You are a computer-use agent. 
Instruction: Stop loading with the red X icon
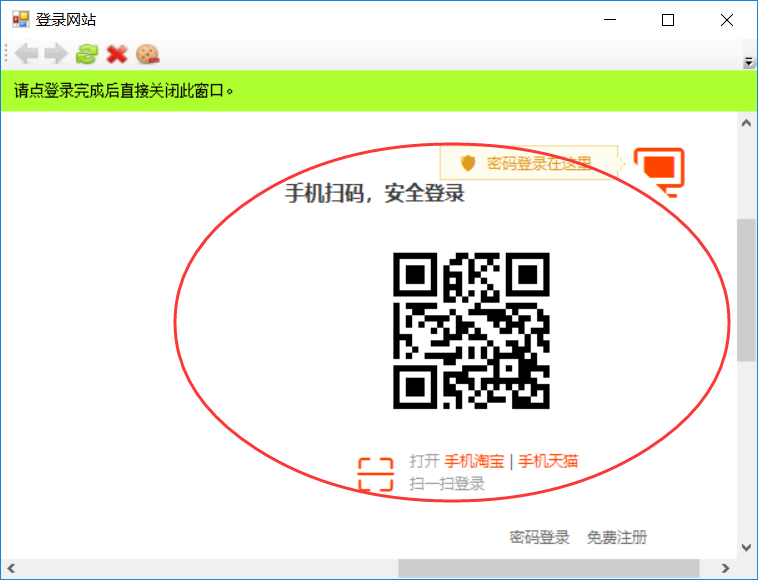click(117, 54)
